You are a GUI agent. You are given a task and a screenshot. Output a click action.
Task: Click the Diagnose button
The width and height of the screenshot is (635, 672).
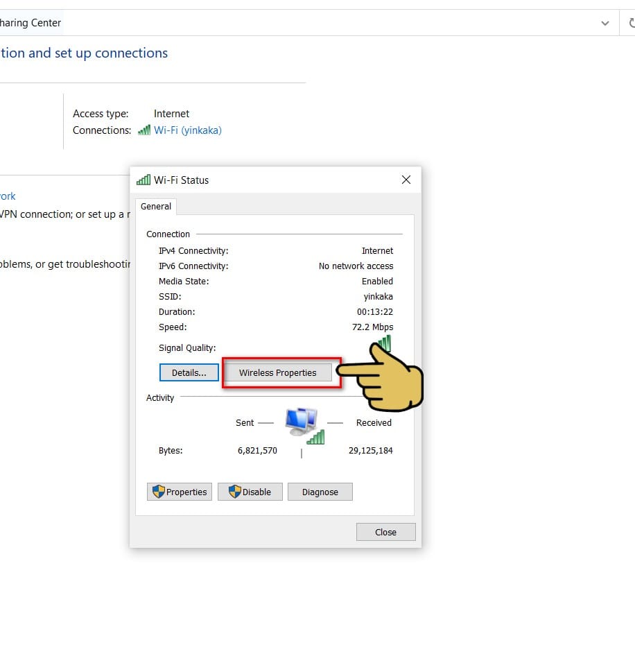[x=320, y=492]
